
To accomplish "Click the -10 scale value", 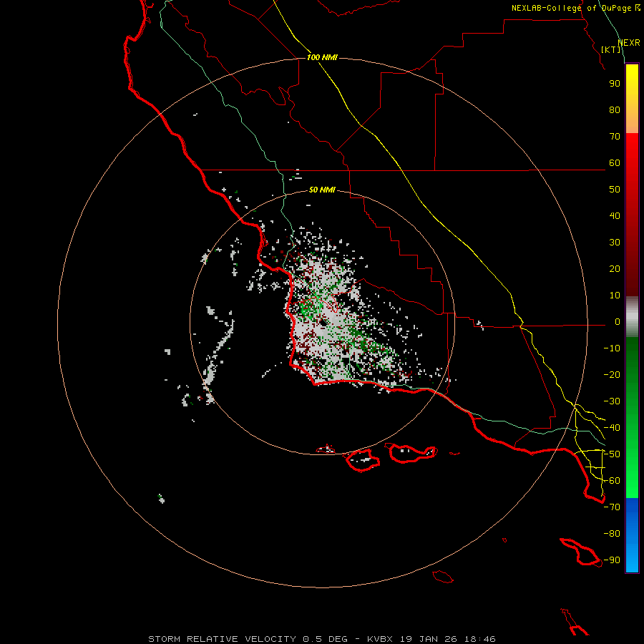I will (612, 348).
